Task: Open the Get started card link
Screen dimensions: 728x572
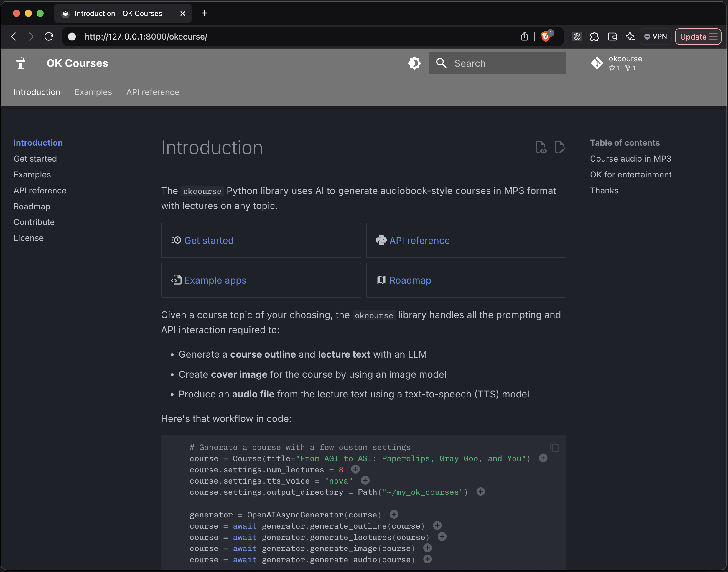Action: (208, 241)
